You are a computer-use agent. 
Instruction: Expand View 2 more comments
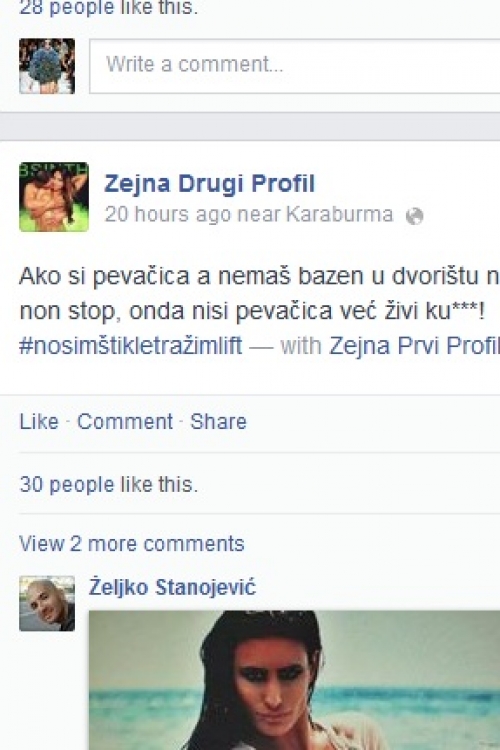132,544
